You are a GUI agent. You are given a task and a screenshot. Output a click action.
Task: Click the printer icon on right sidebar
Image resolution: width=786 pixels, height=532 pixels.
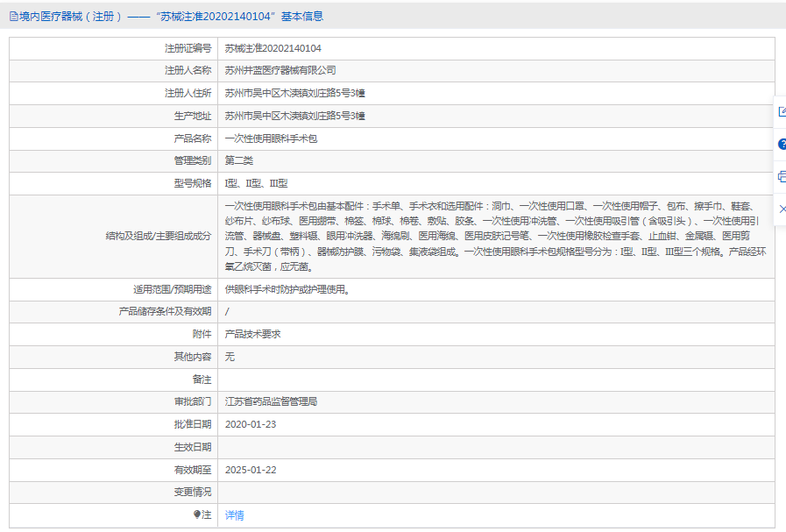(782, 176)
